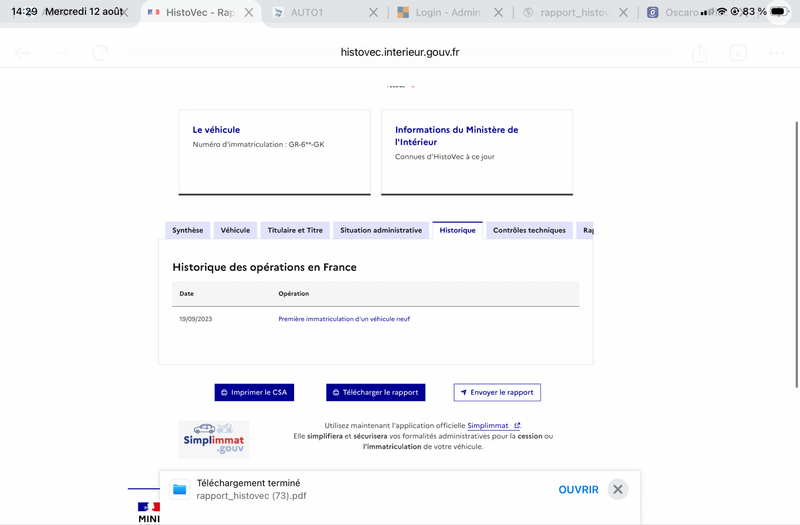Open the Le véhicule card
This screenshot has height=525, width=800.
click(x=274, y=152)
